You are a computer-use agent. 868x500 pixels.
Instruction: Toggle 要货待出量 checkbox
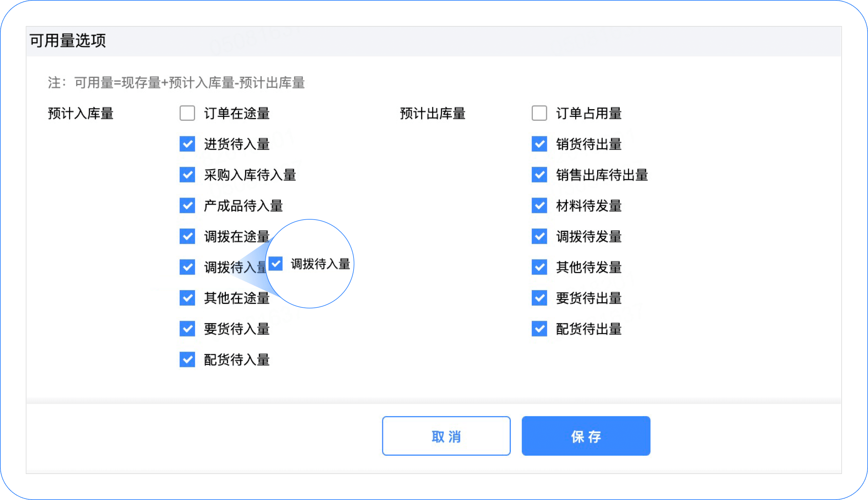pyautogui.click(x=539, y=298)
